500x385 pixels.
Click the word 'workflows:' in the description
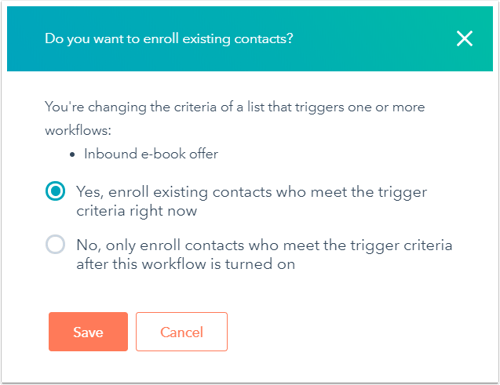(78, 130)
